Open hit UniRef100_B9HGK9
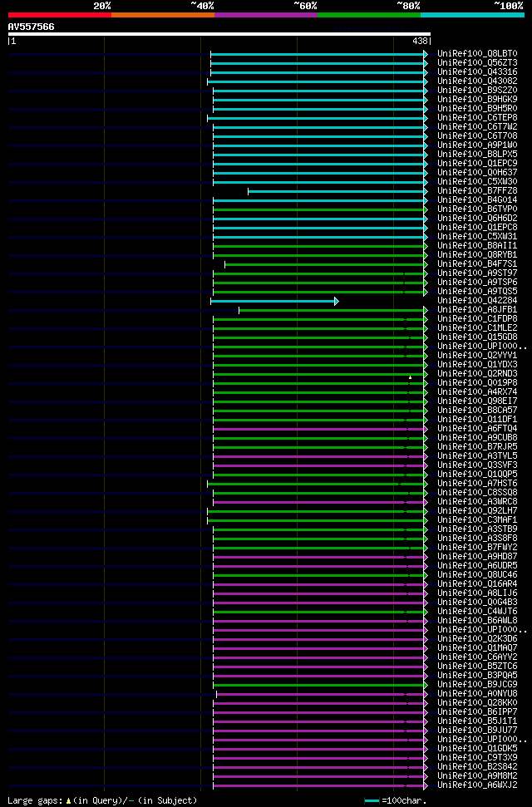 click(x=477, y=100)
